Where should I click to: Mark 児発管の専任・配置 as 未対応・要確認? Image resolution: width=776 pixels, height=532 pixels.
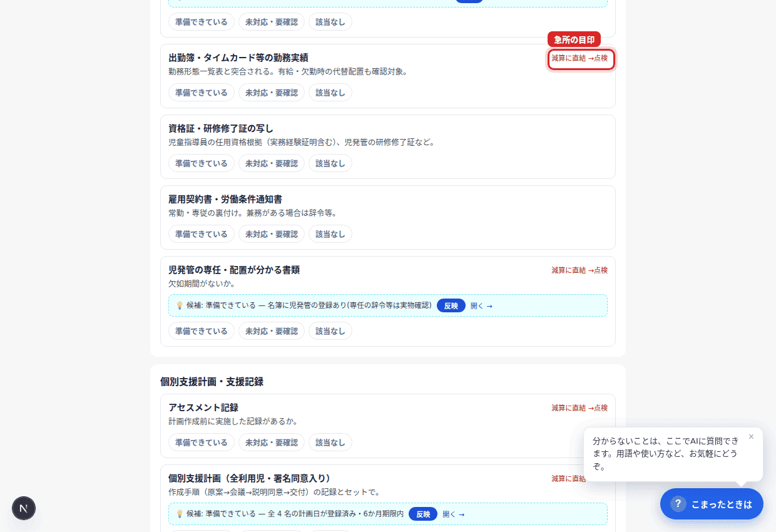point(272,330)
